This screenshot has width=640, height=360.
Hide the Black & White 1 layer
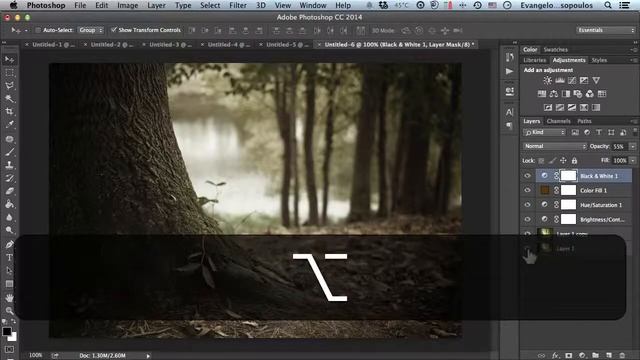(527, 176)
